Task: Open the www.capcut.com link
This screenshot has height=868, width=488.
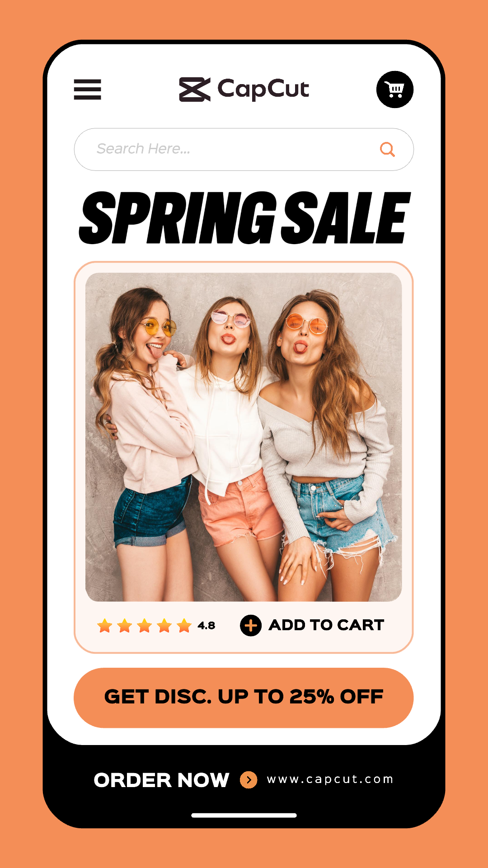Action: coord(330,779)
